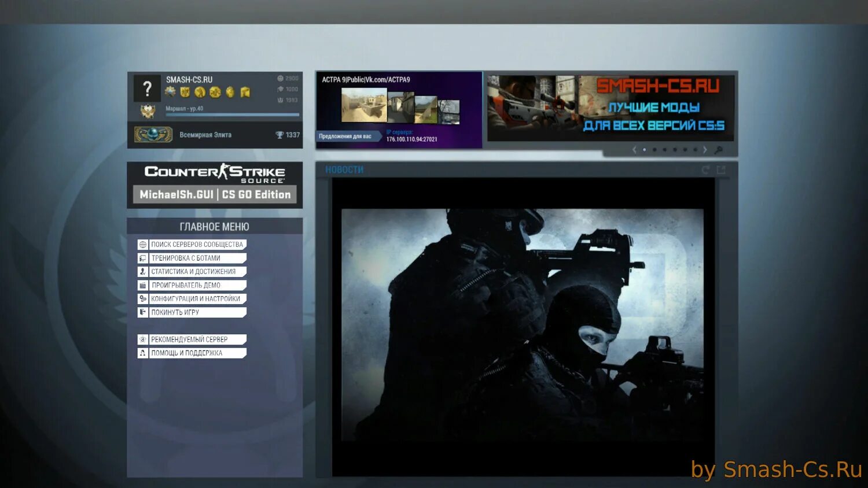Click the globe icon for community servers
Viewport: 868px width, 488px height.
point(142,245)
